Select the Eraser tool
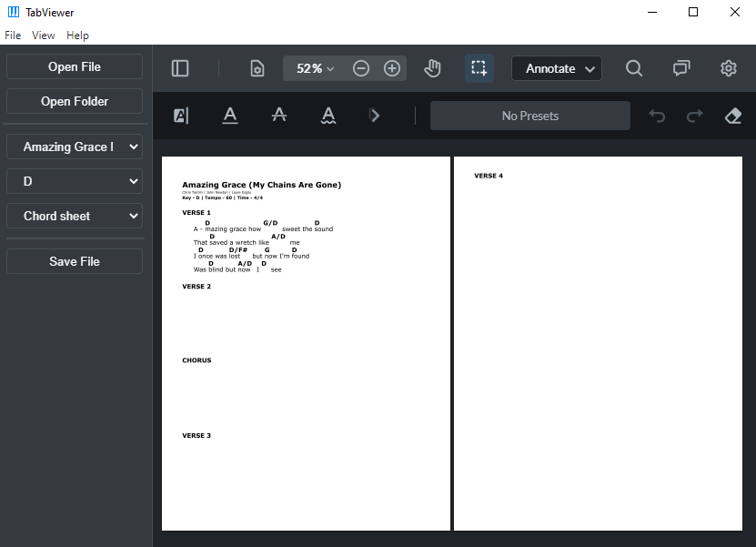Screen dimensions: 756x547 [x=733, y=116]
